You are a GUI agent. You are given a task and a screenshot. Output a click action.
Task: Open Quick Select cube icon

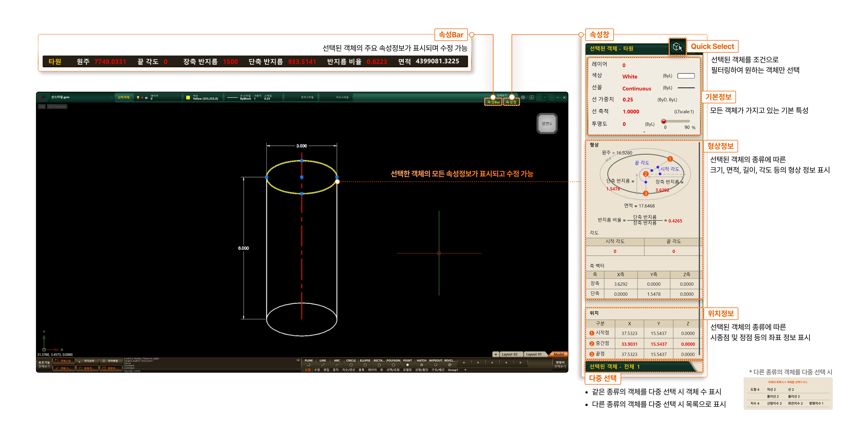677,47
